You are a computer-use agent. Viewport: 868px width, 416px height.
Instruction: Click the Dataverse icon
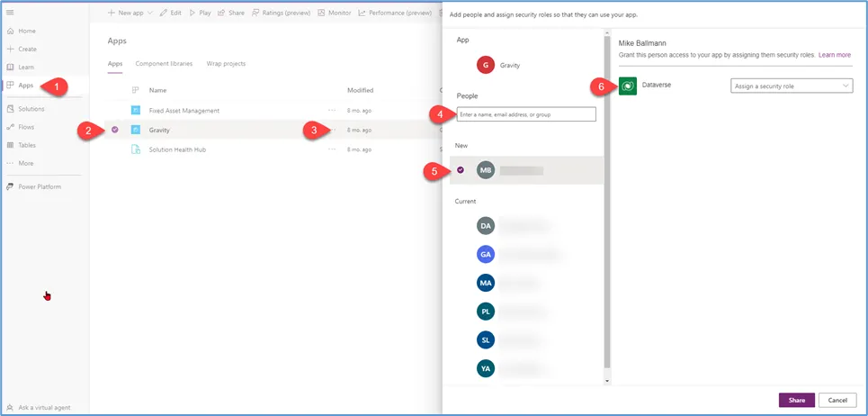pos(628,86)
